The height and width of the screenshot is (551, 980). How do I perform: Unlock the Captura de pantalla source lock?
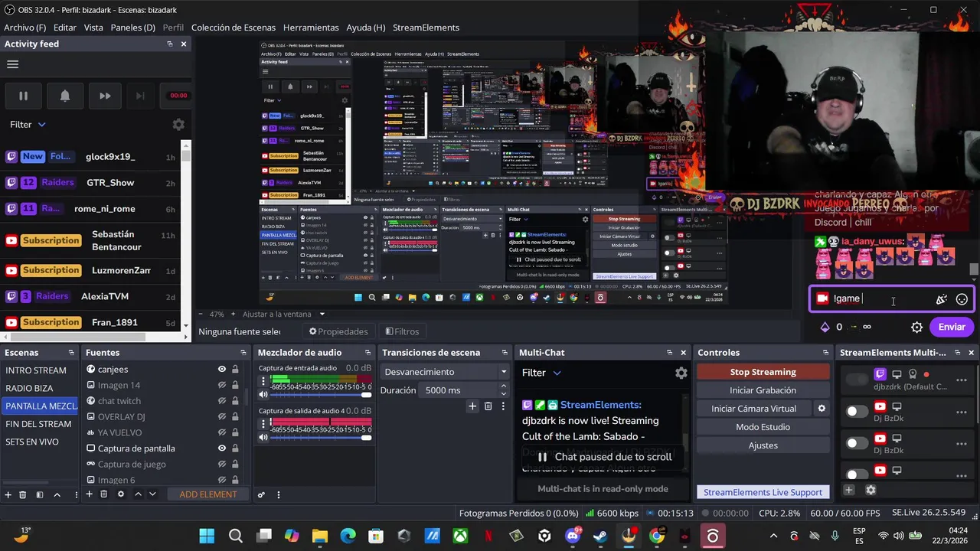235,448
